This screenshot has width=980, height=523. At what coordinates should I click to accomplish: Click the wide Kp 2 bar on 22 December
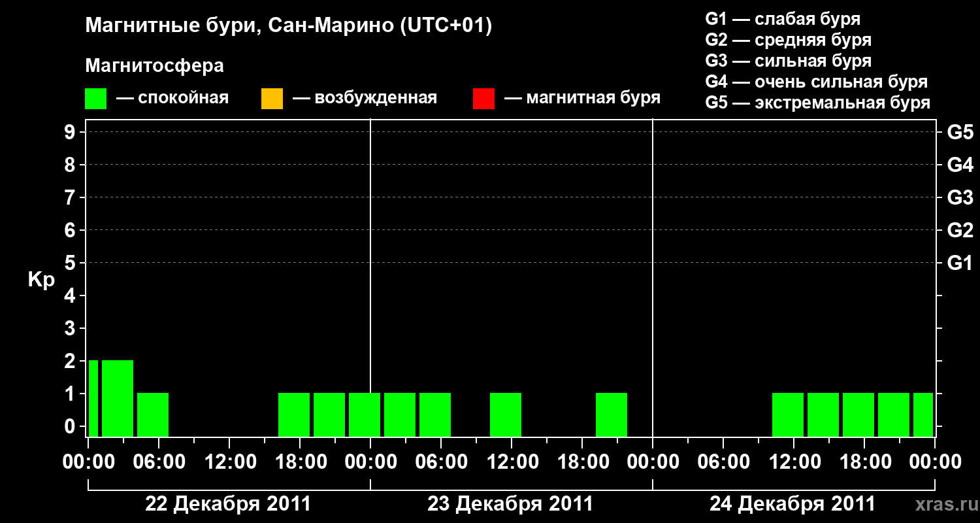[118, 398]
